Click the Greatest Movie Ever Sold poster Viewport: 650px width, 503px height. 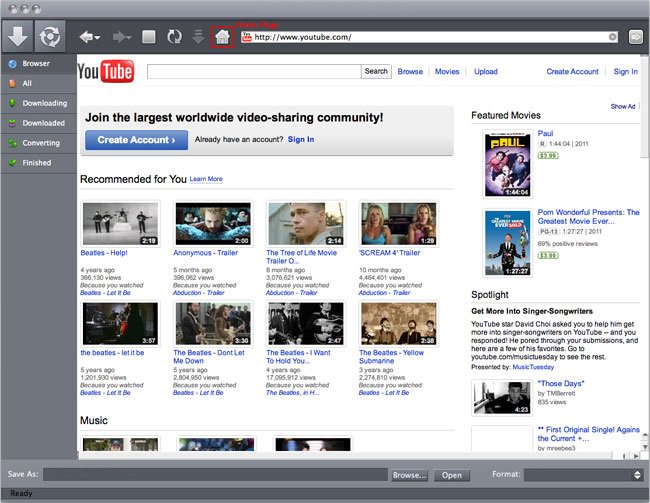tap(507, 243)
